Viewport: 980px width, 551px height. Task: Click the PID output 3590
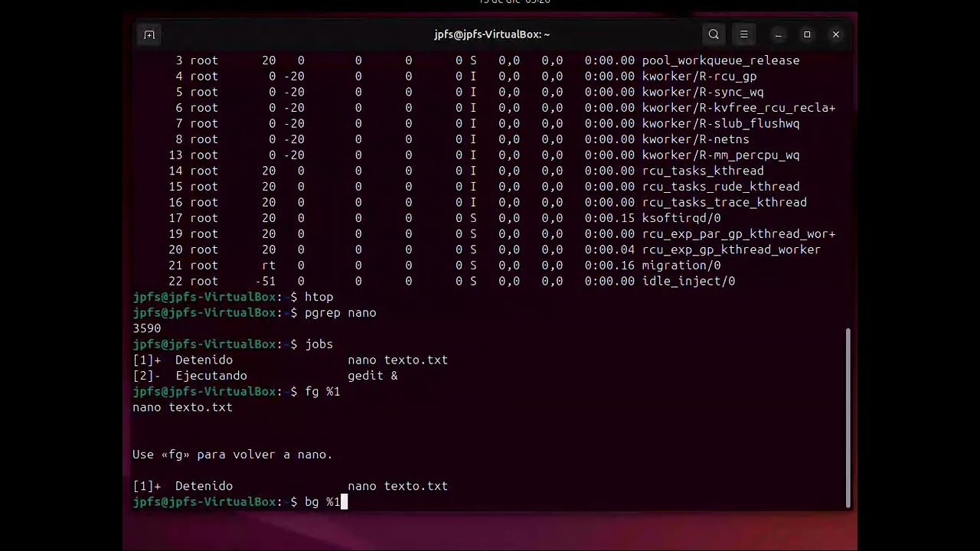click(x=147, y=328)
